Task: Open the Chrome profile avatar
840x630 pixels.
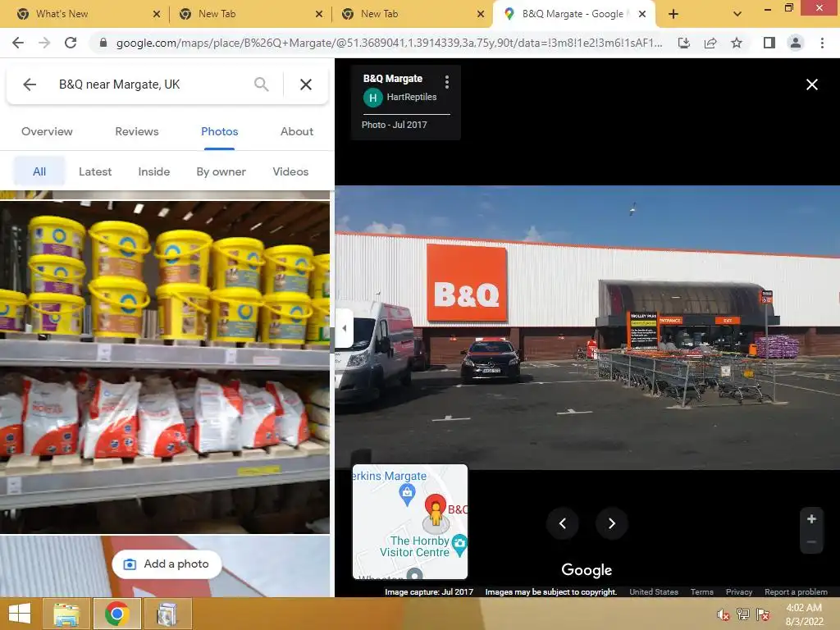Action: point(796,43)
